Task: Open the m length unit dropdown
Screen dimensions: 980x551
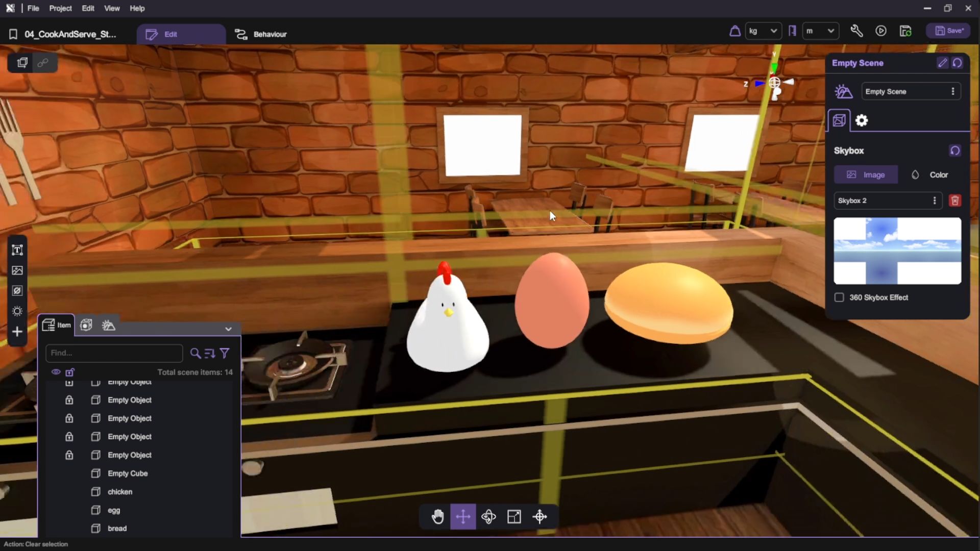Action: point(820,31)
